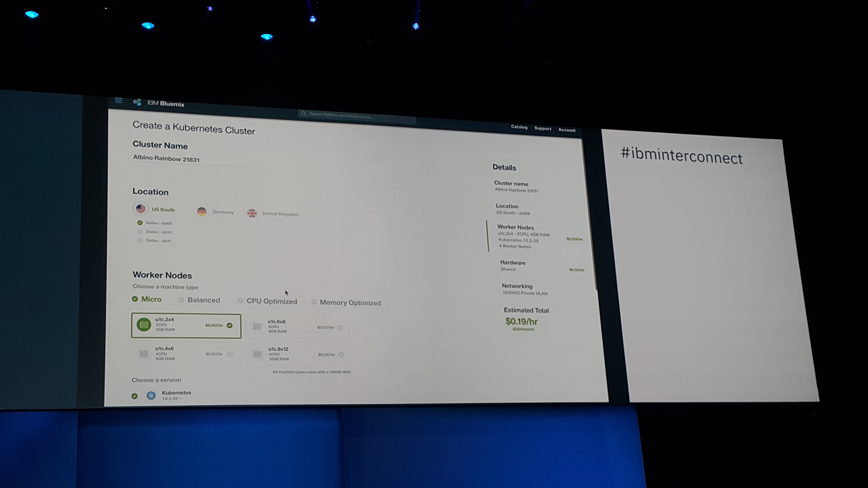Click the u1c.6x12 label text
Screen dimensions: 868x488
point(278,349)
